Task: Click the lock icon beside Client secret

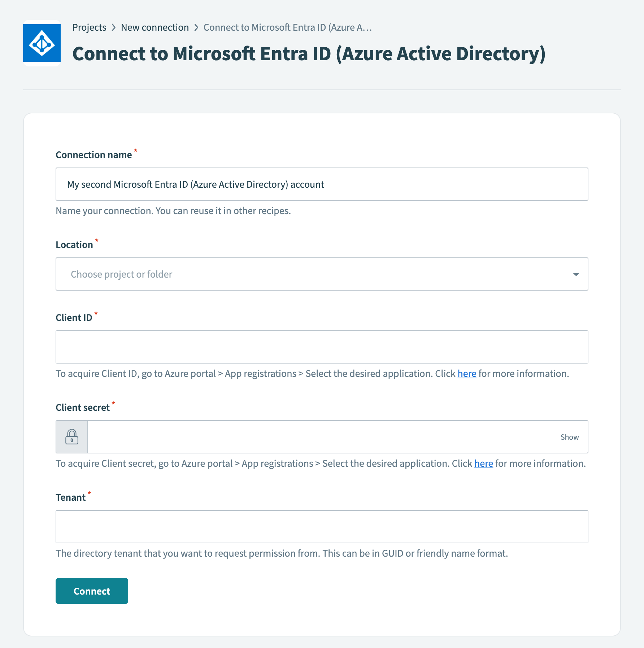Action: (x=71, y=437)
